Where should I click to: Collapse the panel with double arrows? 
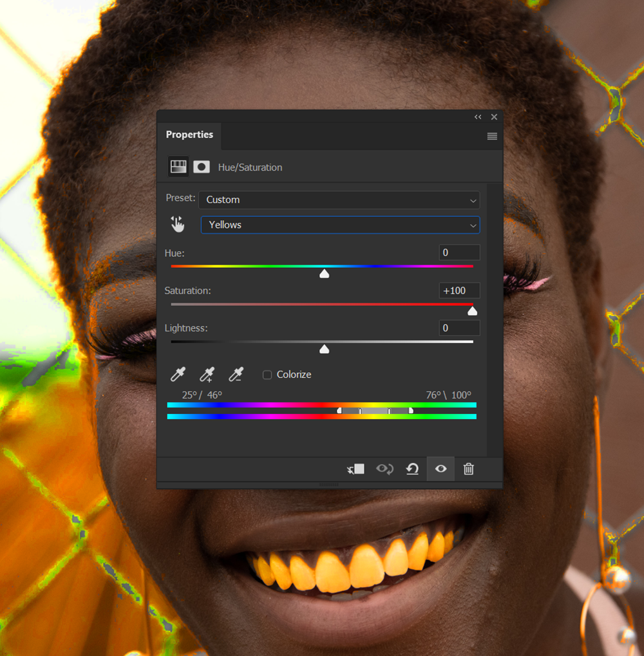pos(478,117)
